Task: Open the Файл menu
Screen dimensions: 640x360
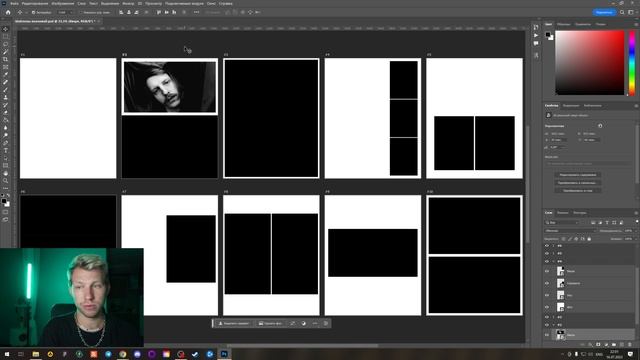Action: (14, 3)
